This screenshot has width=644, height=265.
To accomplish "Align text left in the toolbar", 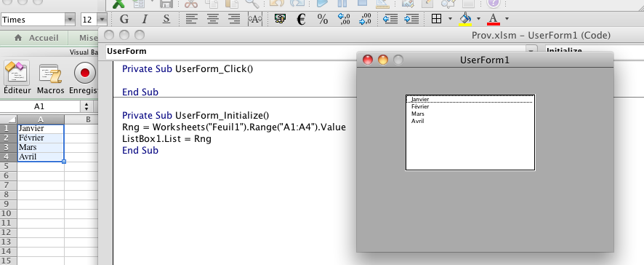I will pyautogui.click(x=190, y=20).
